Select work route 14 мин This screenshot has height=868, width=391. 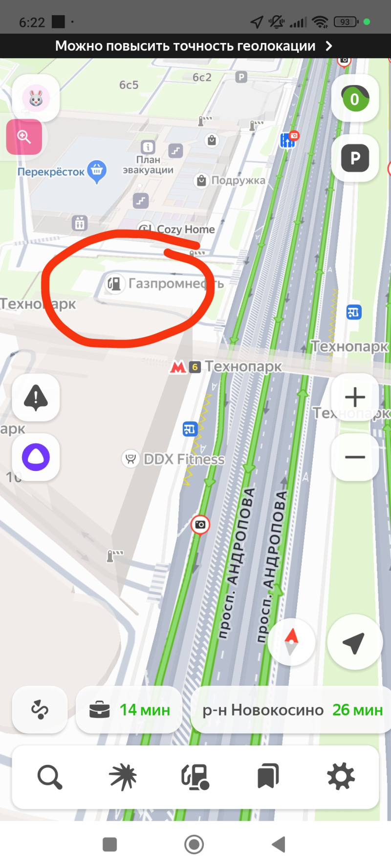[130, 710]
